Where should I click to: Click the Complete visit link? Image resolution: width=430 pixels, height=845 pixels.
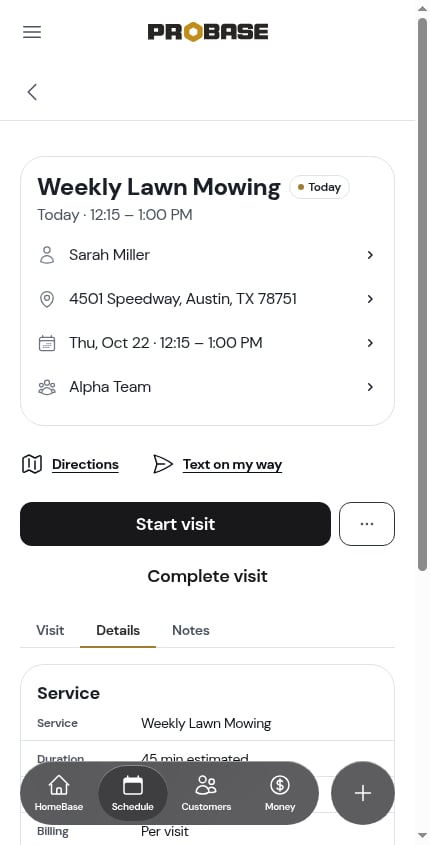[207, 576]
